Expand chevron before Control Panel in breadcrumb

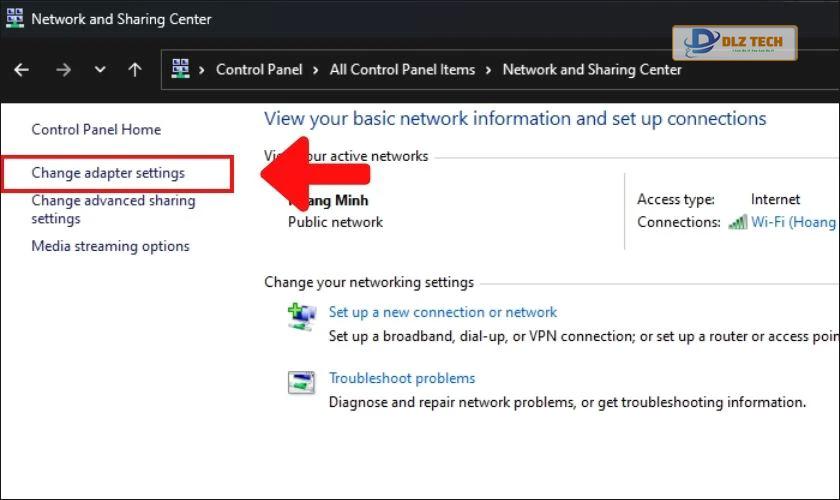(201, 70)
